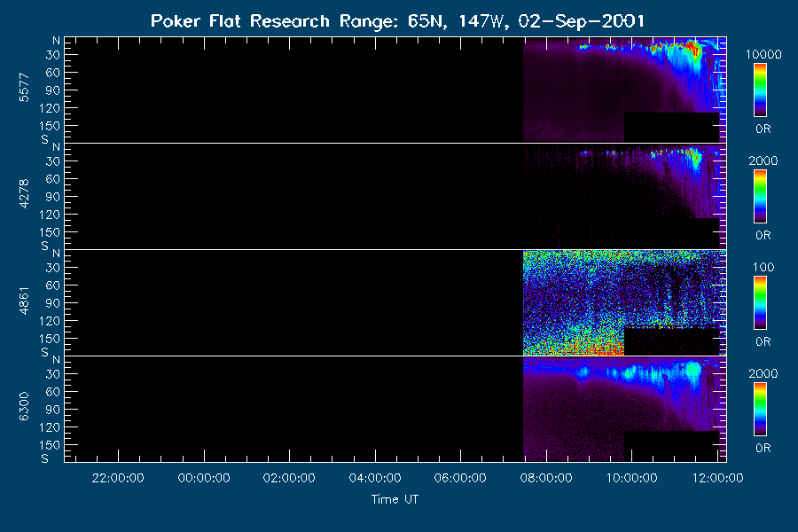The width and height of the screenshot is (798, 532).
Task: Click the '0R' label below 6300 colorbar
Action: (x=763, y=448)
